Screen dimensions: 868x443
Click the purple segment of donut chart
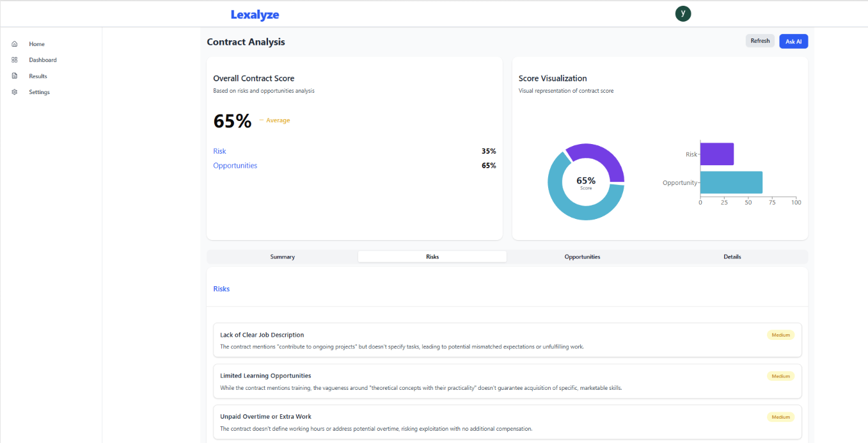[598, 156]
